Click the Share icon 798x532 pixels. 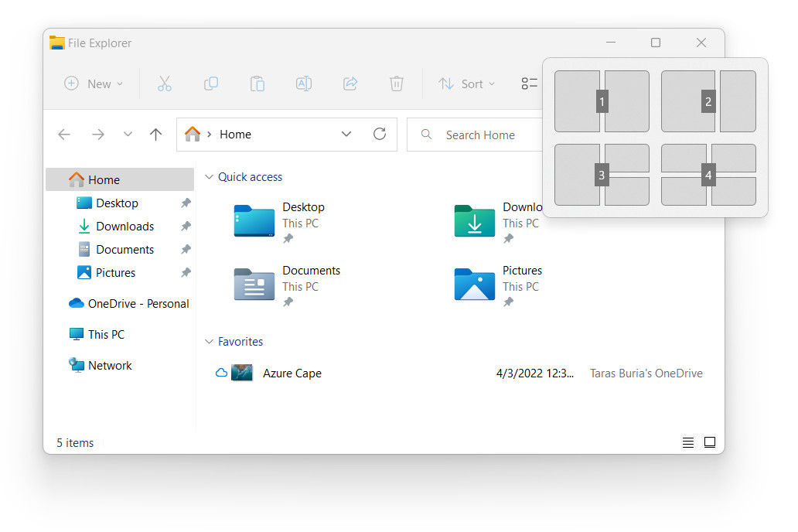point(350,84)
